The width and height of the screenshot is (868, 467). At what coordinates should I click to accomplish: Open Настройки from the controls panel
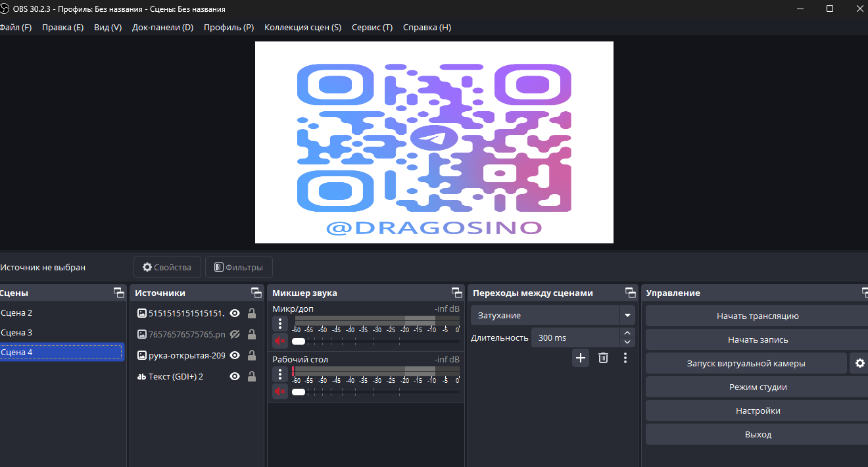758,410
